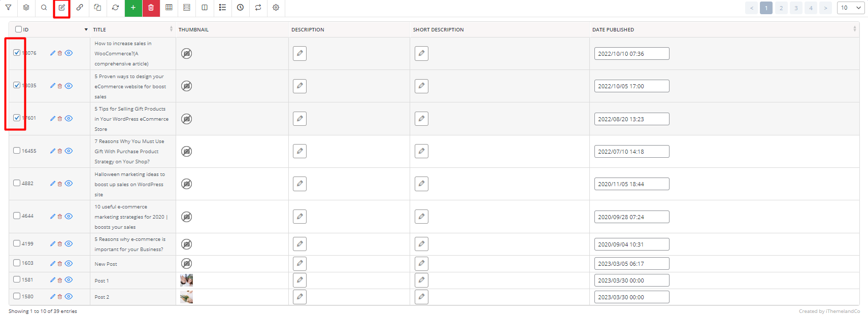Click the link chain icon in the toolbar
The image size is (868, 317).
coord(80,8)
